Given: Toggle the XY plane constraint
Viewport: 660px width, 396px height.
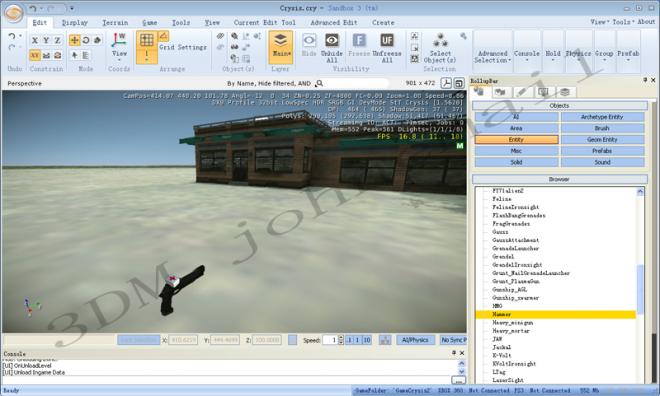Looking at the screenshot, I should tap(35, 55).
